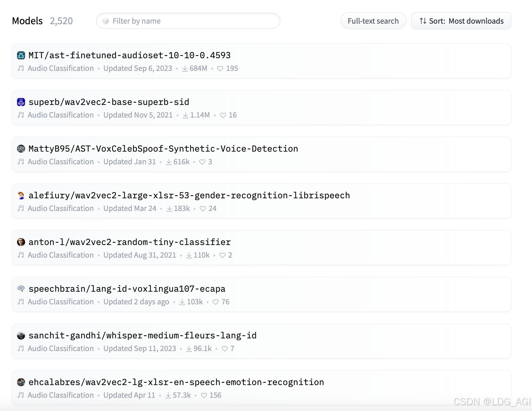Click the download icon beside 57.3k
Viewport: 532px width, 411px height.
point(168,395)
